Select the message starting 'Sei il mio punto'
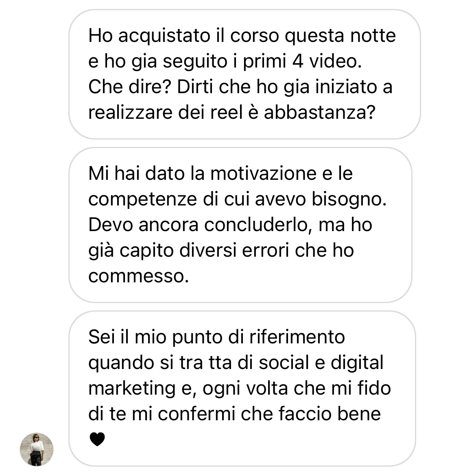The image size is (476, 476). (x=242, y=388)
